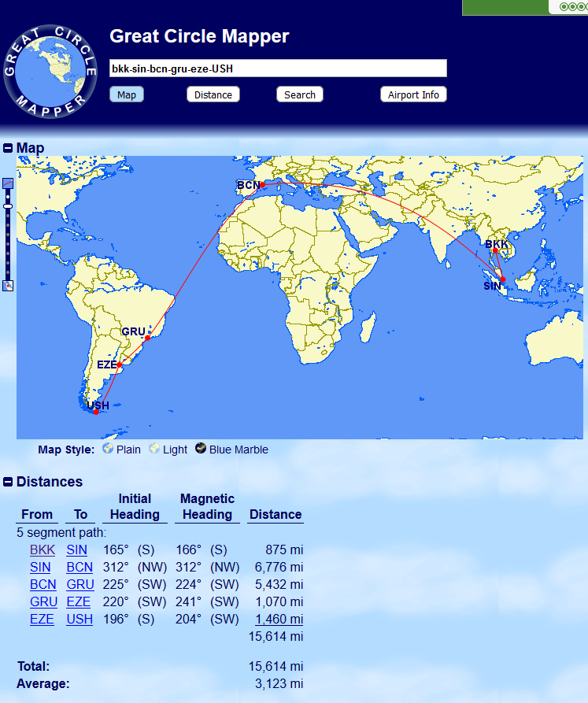Click the Great Circle Mapper title text
Screen dimensions: 588x703
tap(199, 36)
